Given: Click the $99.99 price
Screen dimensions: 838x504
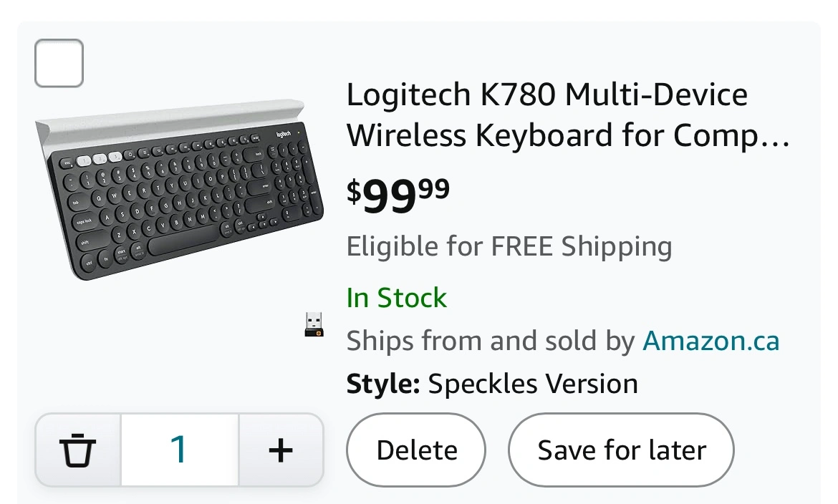Looking at the screenshot, I should point(398,195).
